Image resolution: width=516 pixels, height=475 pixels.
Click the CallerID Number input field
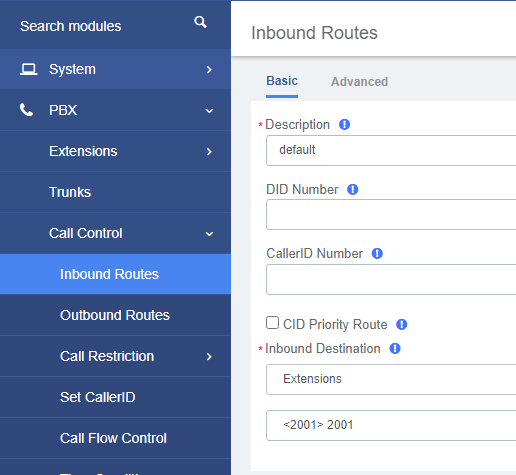coord(391,279)
